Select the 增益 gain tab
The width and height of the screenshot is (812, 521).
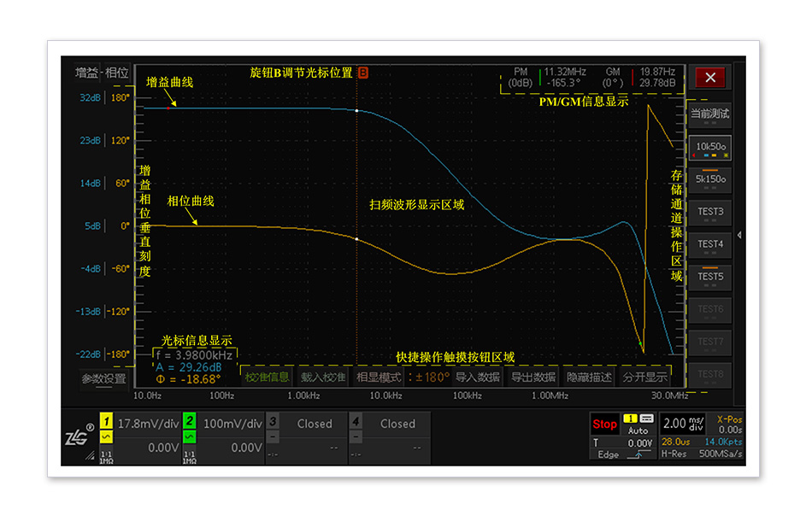click(86, 73)
